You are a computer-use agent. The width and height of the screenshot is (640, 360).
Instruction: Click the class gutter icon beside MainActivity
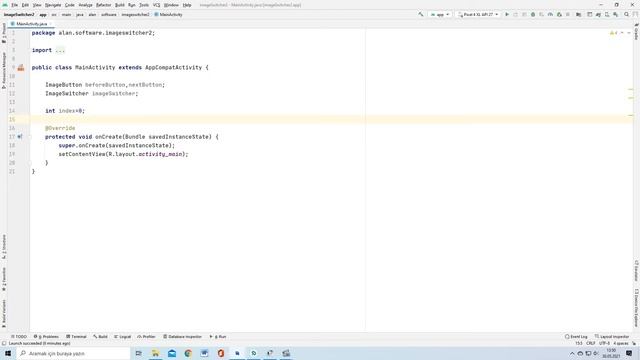coord(21,68)
